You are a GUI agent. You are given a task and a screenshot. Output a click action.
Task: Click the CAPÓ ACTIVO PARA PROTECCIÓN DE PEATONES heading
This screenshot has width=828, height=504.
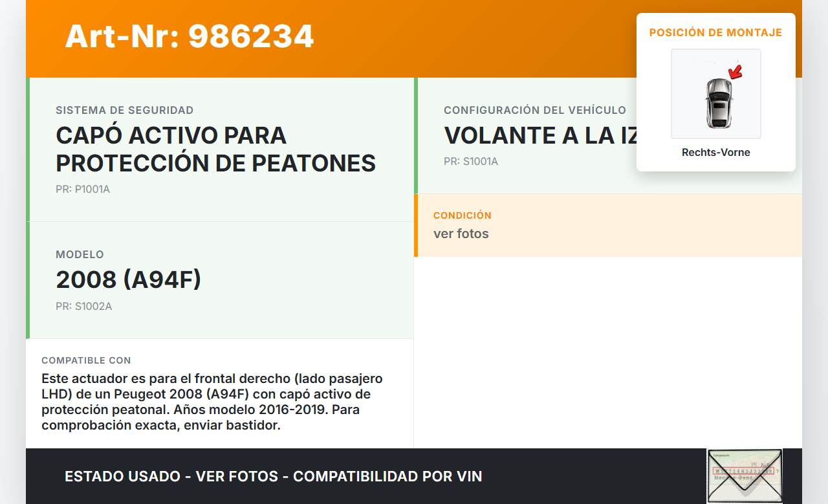216,149
